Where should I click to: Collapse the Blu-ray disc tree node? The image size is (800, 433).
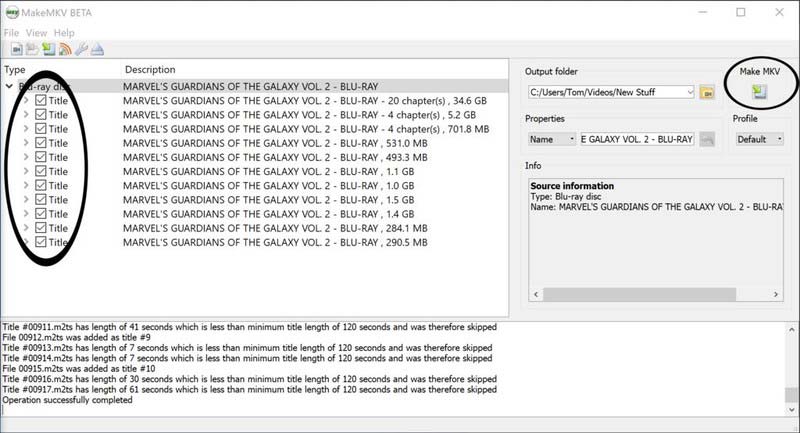(9, 87)
